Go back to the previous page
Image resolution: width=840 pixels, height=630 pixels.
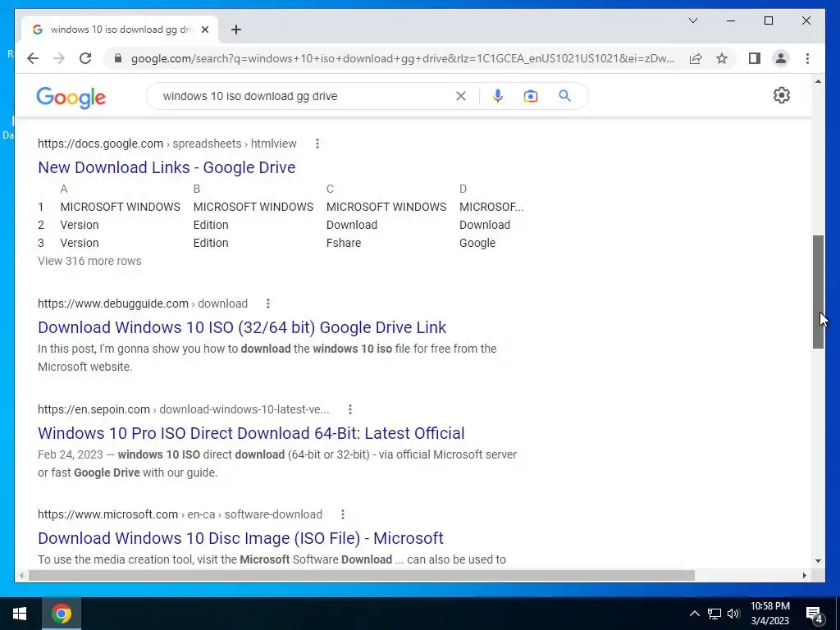(33, 58)
